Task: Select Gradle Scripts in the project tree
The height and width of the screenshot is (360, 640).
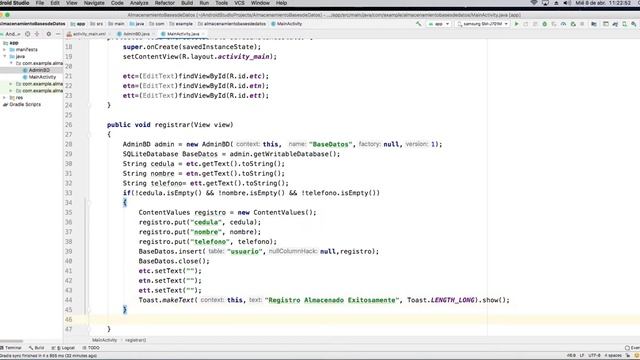Action: click(25, 104)
